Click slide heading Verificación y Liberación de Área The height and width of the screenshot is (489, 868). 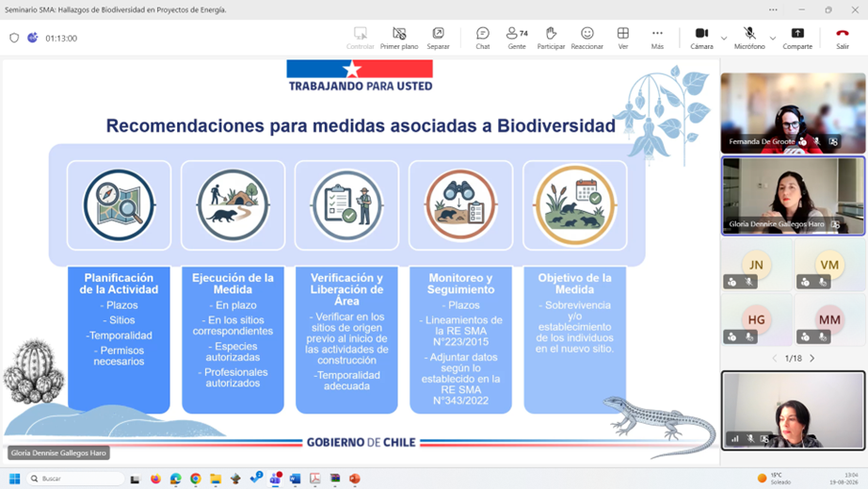click(346, 289)
